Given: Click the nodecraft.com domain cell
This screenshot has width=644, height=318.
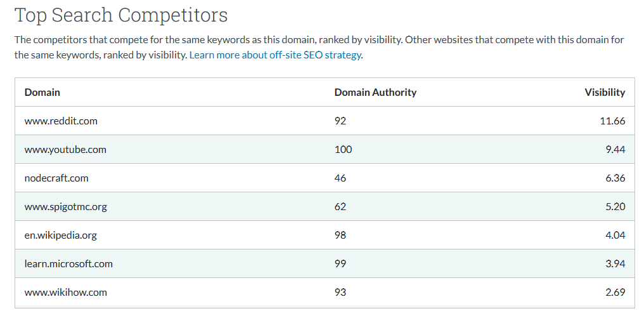Looking at the screenshot, I should (56, 178).
